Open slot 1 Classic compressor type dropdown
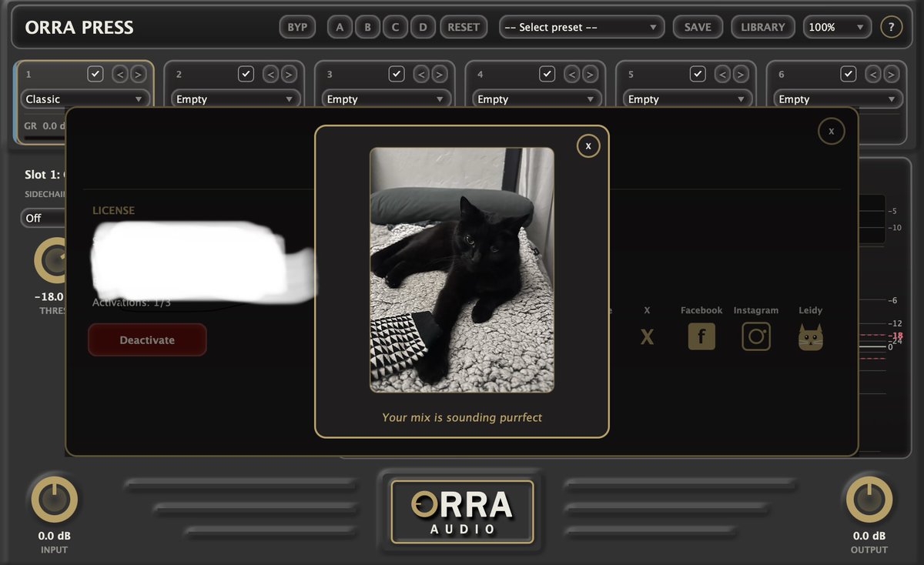Image resolution: width=924 pixels, height=565 pixels. (x=85, y=99)
